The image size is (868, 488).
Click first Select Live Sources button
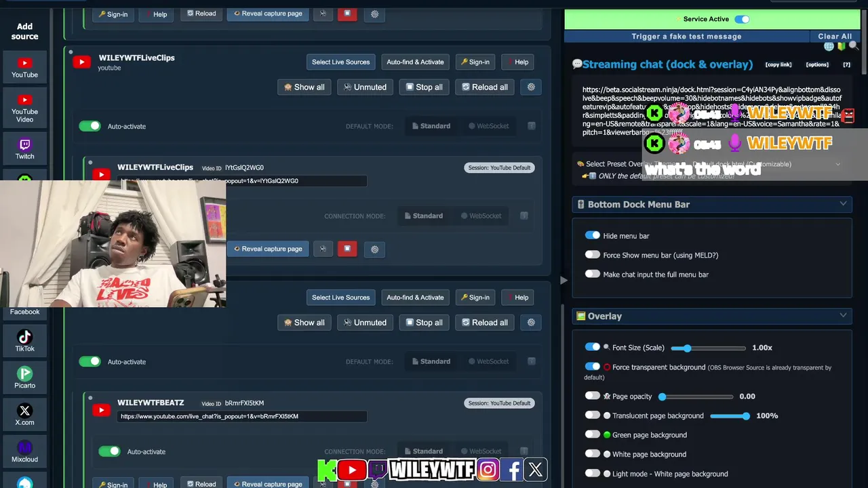tap(340, 62)
